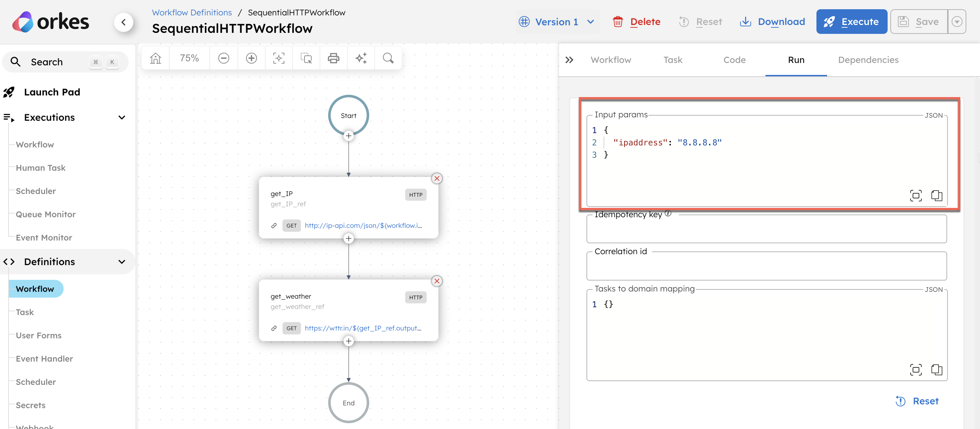Collapse the Executions section
The width and height of the screenshot is (980, 429).
click(x=122, y=118)
